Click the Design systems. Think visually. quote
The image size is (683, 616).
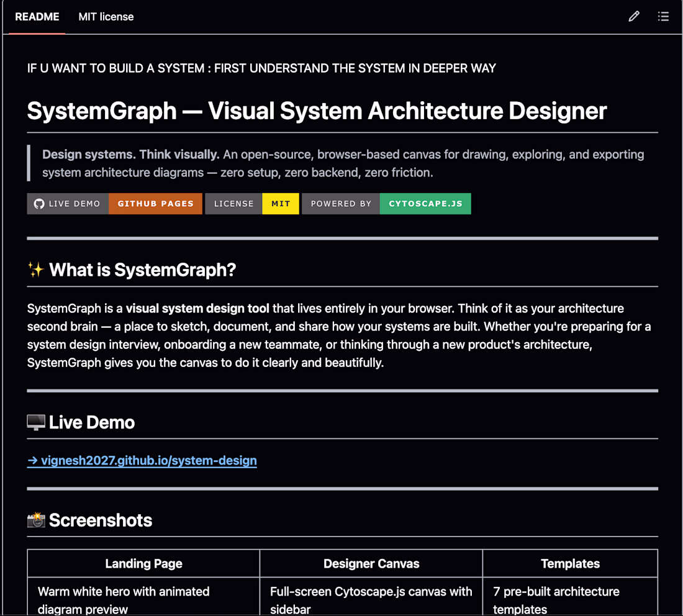[343, 163]
